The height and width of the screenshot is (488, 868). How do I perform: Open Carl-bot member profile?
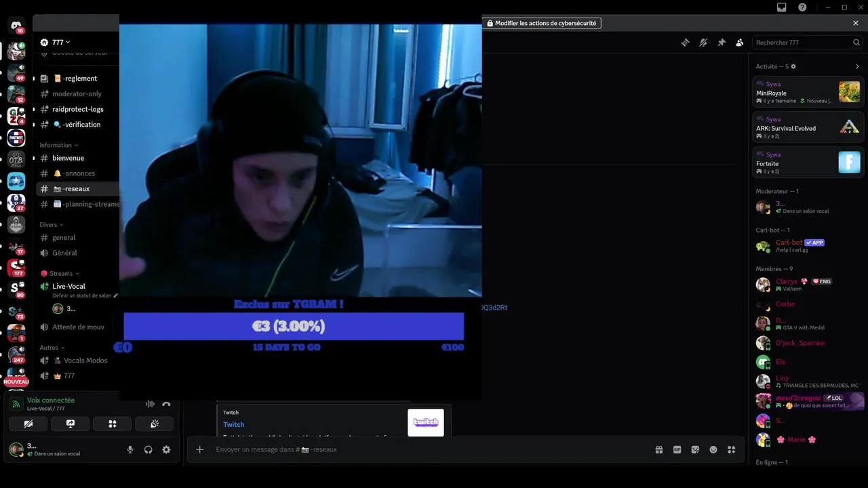point(808,245)
